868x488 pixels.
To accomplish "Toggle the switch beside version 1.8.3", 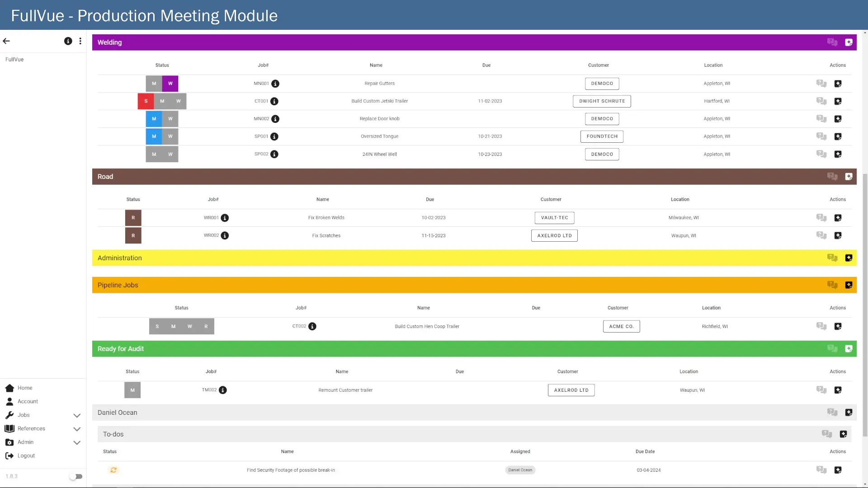I will tap(76, 476).
